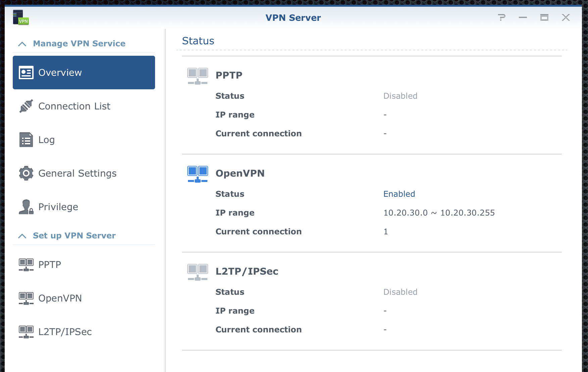Viewport: 588px width, 372px height.
Task: Click the Log document icon
Action: click(x=26, y=140)
